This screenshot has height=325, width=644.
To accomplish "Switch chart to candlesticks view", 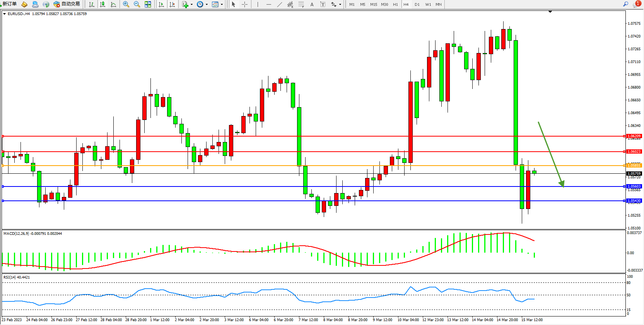I will click(102, 4).
